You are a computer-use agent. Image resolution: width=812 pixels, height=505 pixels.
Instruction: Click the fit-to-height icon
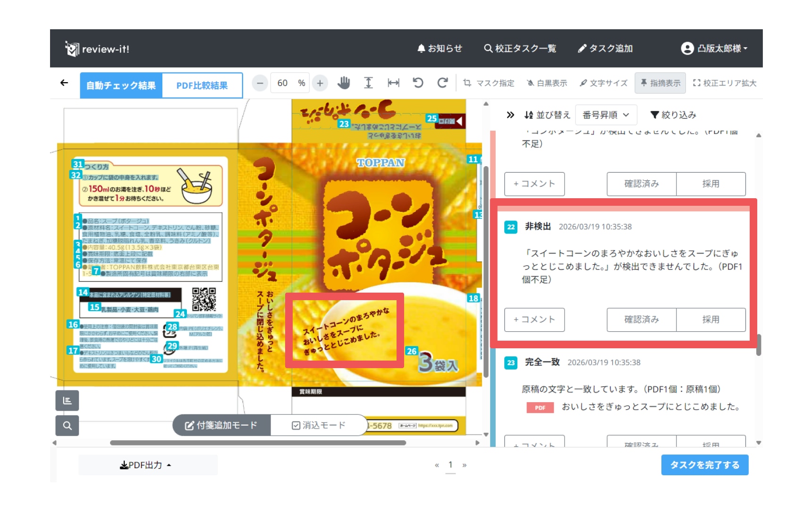[x=368, y=83]
